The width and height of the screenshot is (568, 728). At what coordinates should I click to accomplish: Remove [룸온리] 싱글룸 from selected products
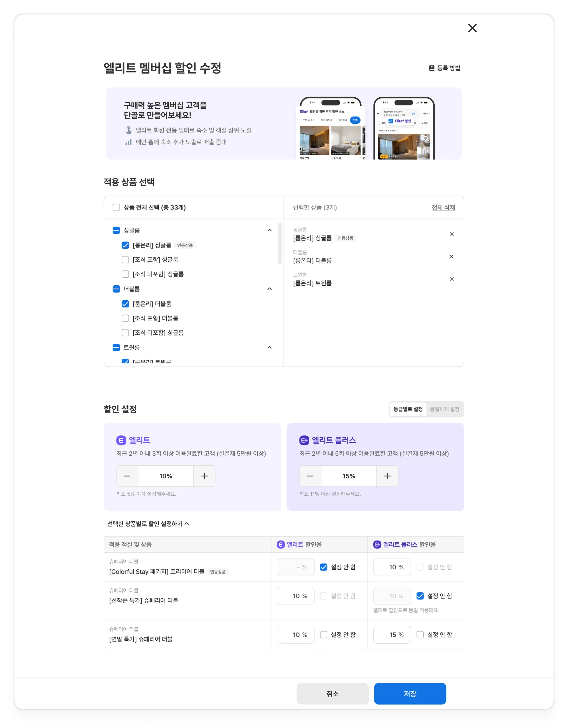pyautogui.click(x=451, y=234)
